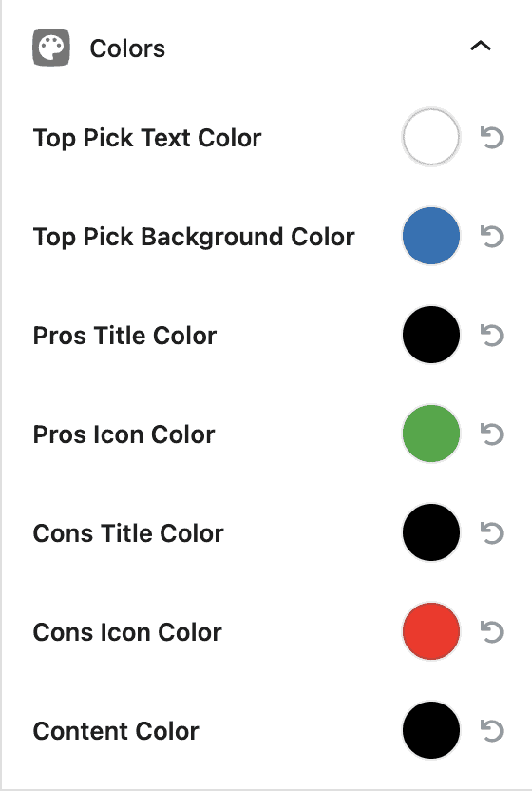
Task: Reset the Pros Title Color
Action: (492, 336)
